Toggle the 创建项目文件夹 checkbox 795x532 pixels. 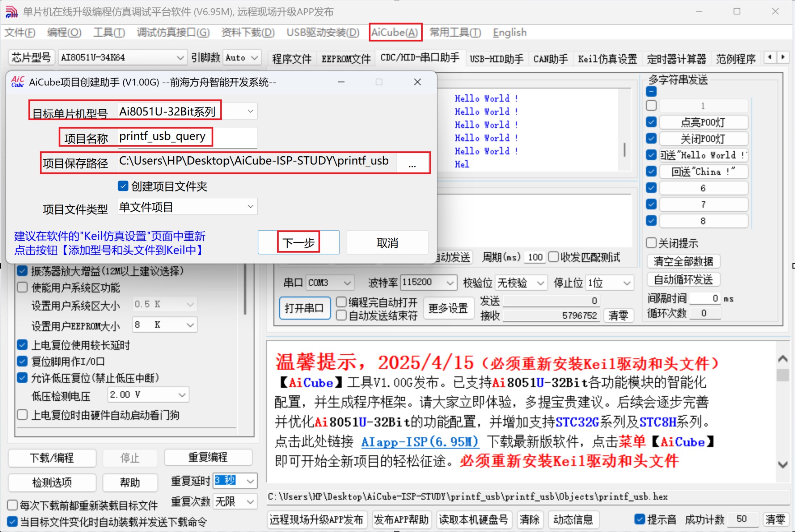click(x=123, y=186)
